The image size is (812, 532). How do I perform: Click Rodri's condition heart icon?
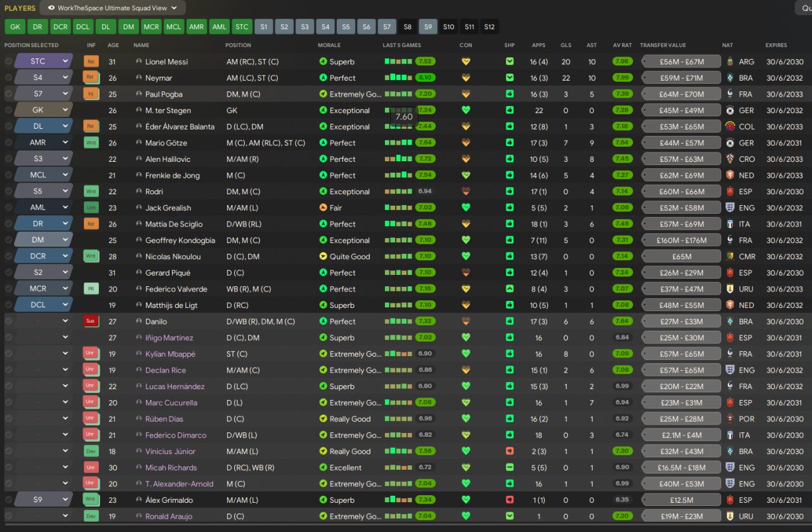click(466, 192)
